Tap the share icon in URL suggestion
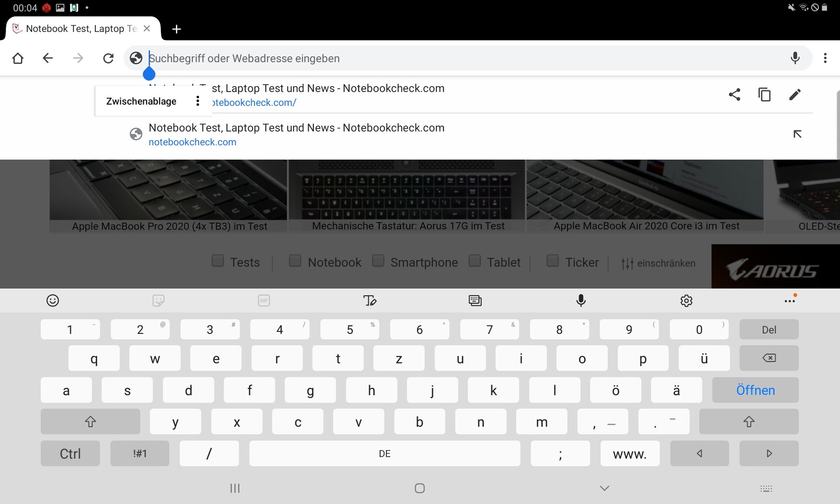The height and width of the screenshot is (504, 840). point(735,94)
